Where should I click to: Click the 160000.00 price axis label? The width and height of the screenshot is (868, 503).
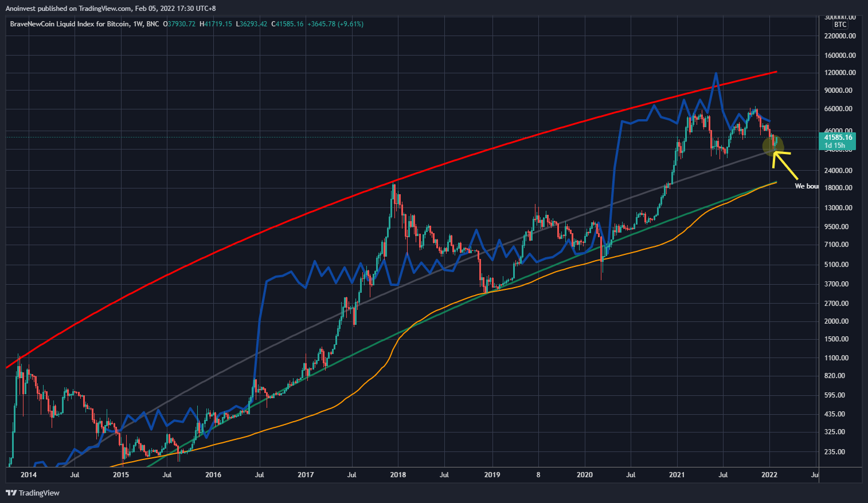(x=840, y=56)
